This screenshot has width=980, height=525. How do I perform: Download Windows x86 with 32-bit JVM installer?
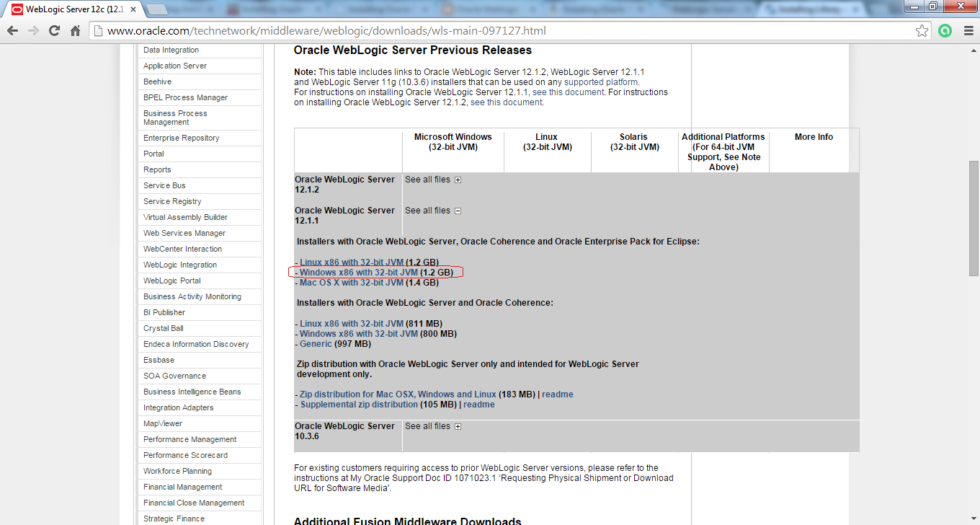pos(360,273)
